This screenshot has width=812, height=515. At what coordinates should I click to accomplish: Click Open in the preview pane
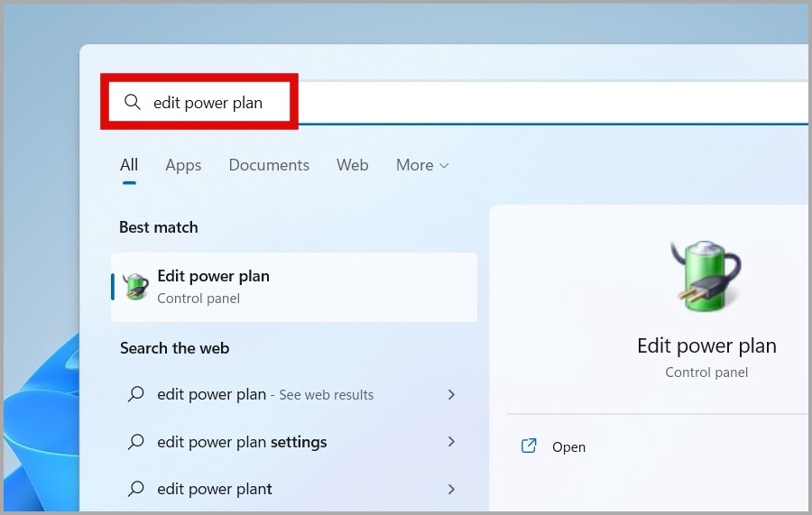click(x=568, y=446)
